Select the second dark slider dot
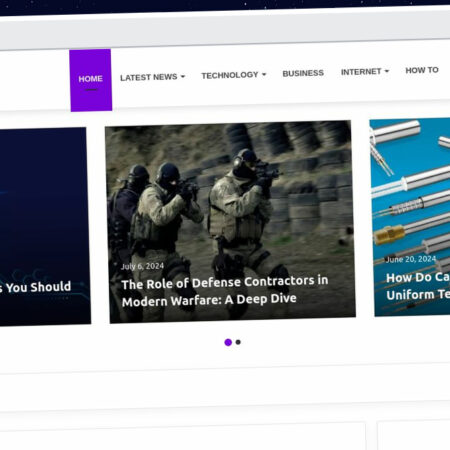 [x=238, y=342]
